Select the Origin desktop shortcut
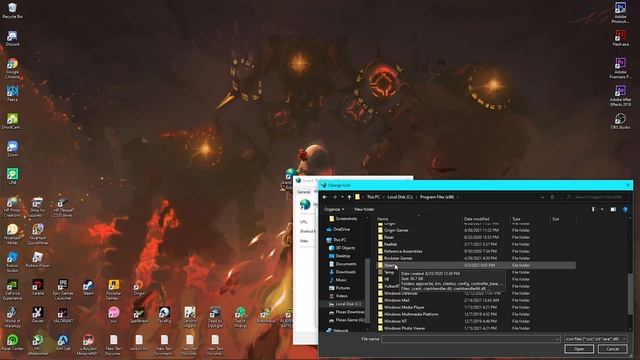 click(139, 287)
